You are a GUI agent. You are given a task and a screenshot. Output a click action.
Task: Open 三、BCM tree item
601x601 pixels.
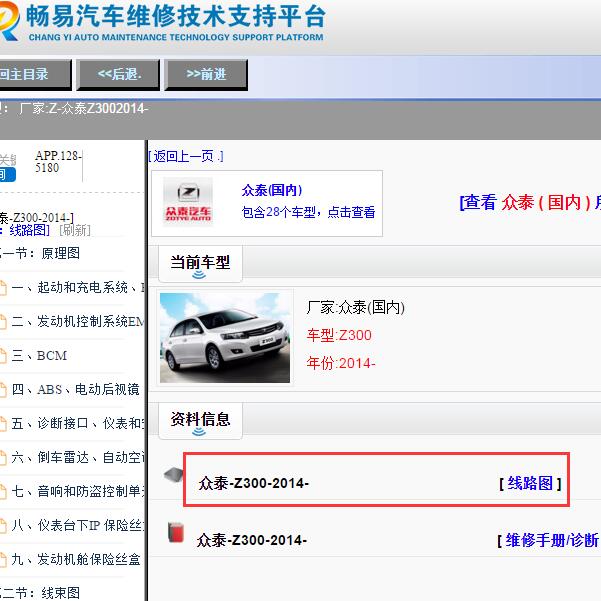coord(39,356)
